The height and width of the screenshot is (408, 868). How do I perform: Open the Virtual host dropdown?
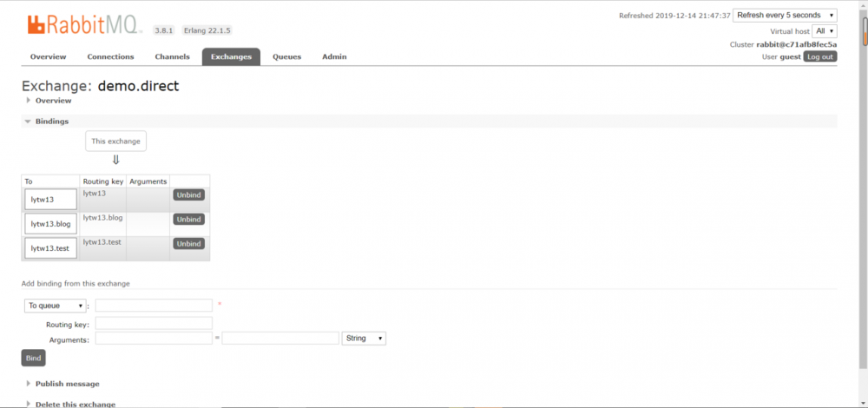[x=825, y=31]
